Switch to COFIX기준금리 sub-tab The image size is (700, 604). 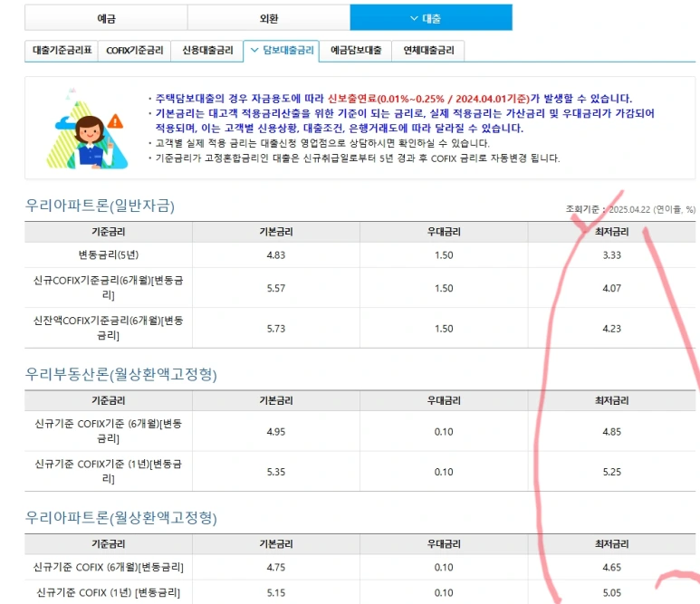click(134, 51)
